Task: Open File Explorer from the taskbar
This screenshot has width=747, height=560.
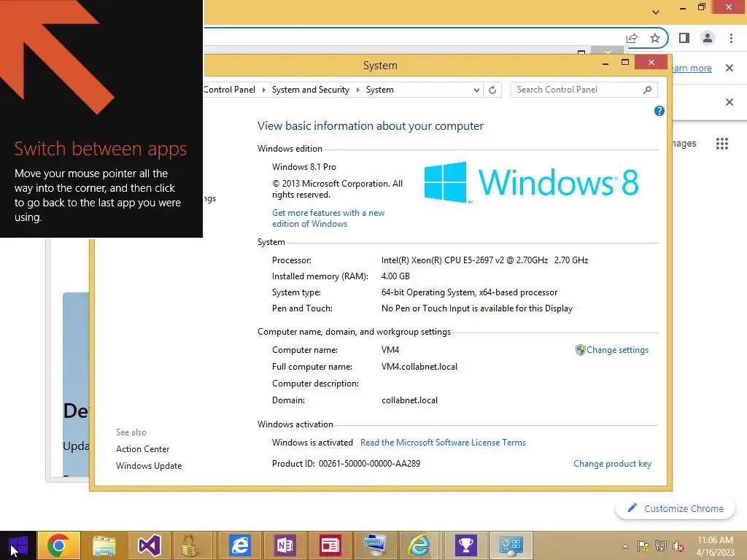Action: [104, 545]
